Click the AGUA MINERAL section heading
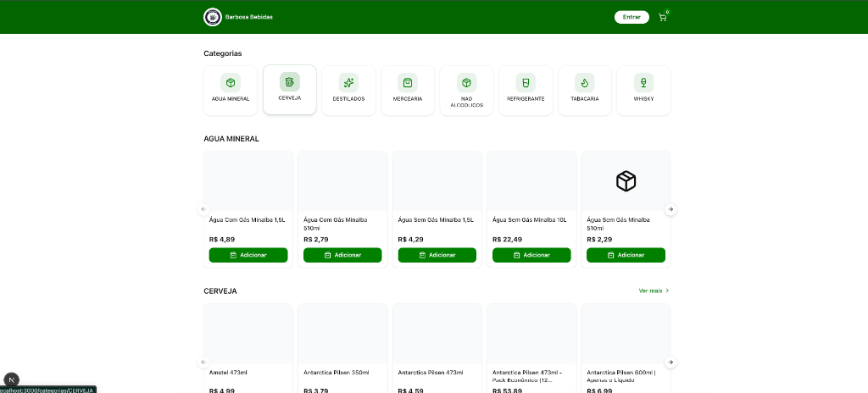The width and height of the screenshot is (868, 393). pos(231,139)
